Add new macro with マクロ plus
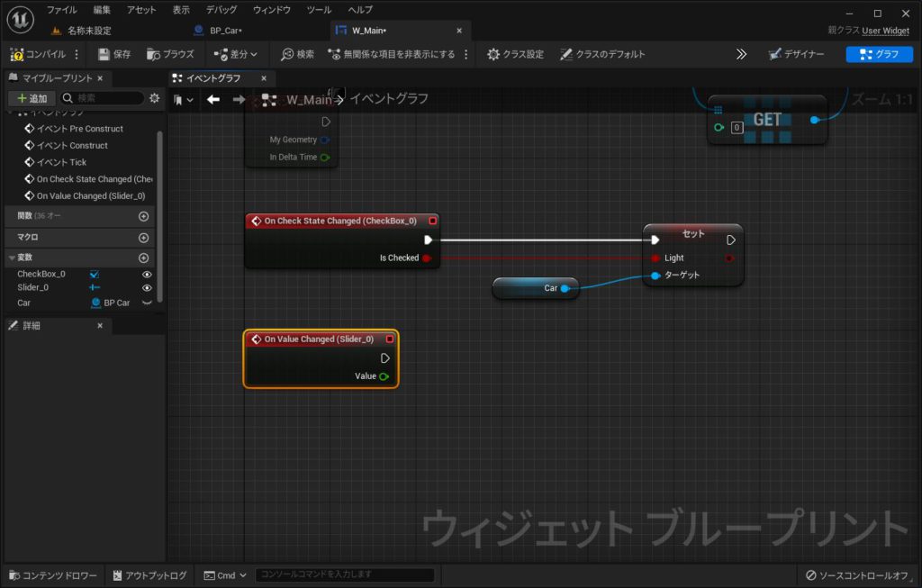Viewport: 922px width, 588px height. tap(143, 238)
